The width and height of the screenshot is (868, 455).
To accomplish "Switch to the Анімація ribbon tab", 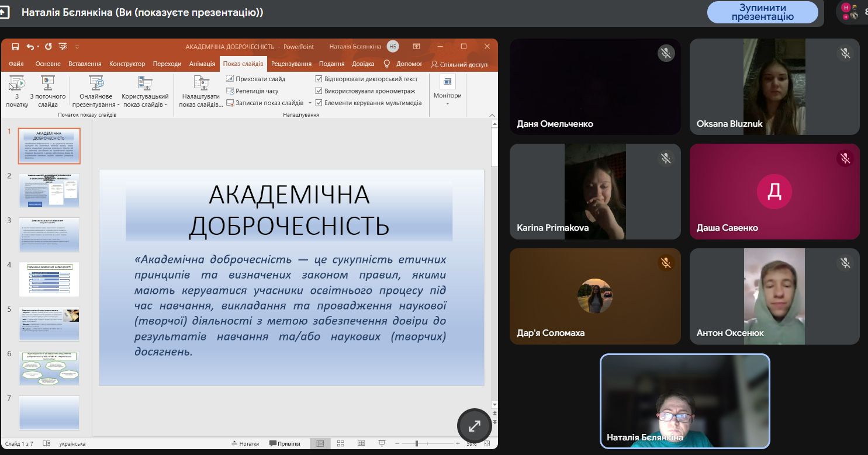I will (x=202, y=64).
